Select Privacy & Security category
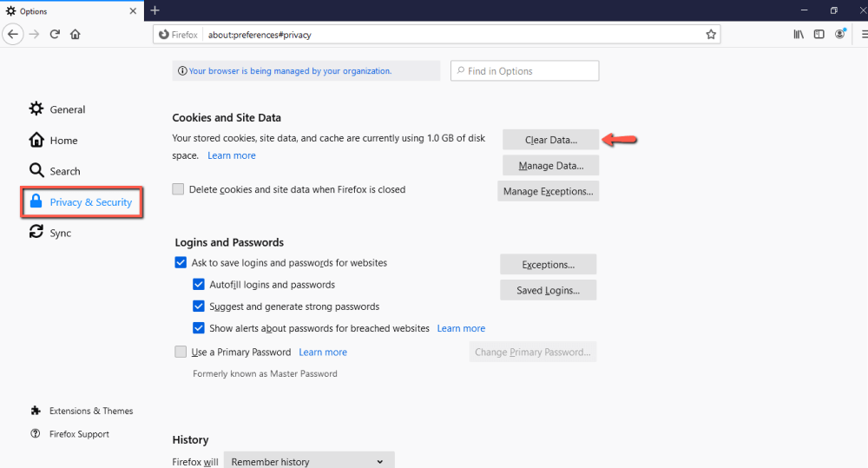Image resolution: width=868 pixels, height=468 pixels. coord(82,202)
